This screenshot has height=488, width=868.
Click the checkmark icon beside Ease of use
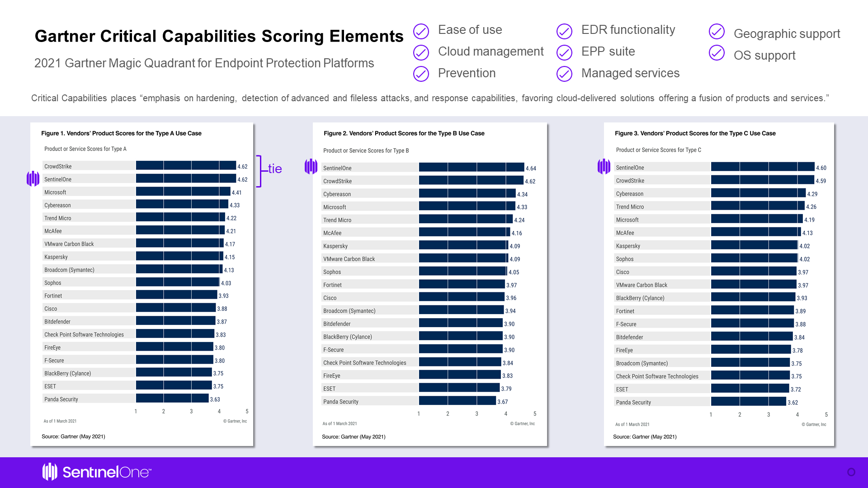click(x=421, y=31)
